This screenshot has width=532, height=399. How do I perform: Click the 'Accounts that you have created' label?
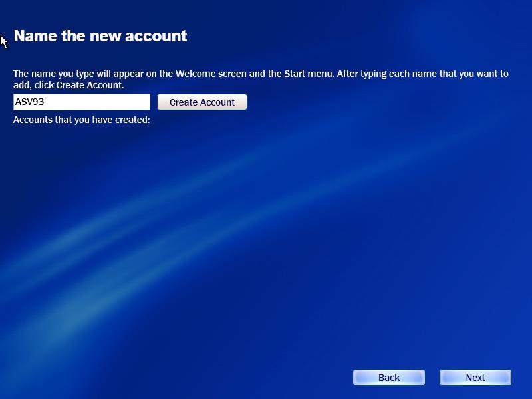click(x=81, y=120)
